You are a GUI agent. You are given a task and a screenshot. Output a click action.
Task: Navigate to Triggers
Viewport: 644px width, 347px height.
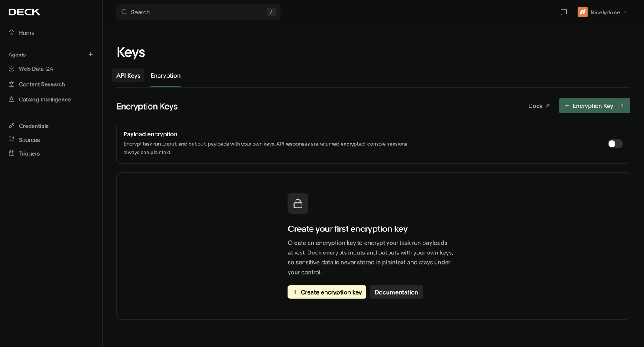[x=29, y=153]
